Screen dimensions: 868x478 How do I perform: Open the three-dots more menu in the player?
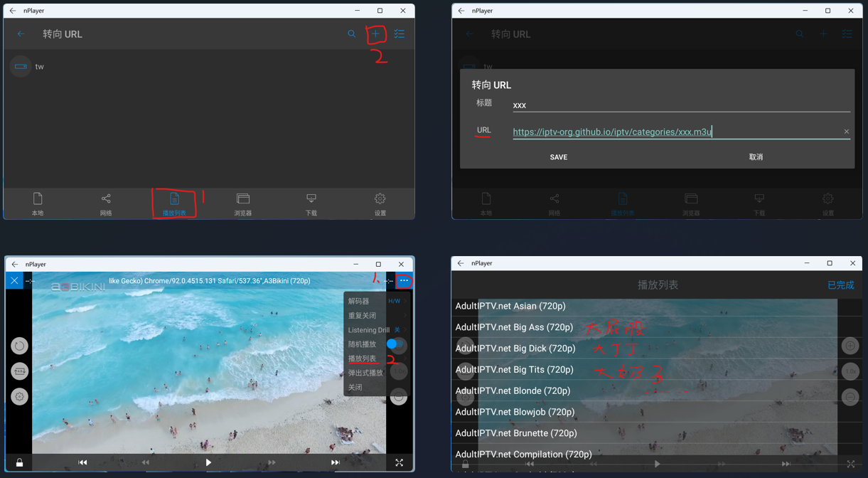[404, 281]
